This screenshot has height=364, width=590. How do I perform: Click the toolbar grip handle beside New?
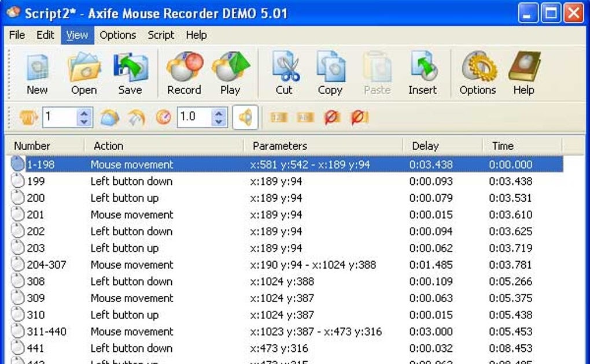tap(10, 74)
